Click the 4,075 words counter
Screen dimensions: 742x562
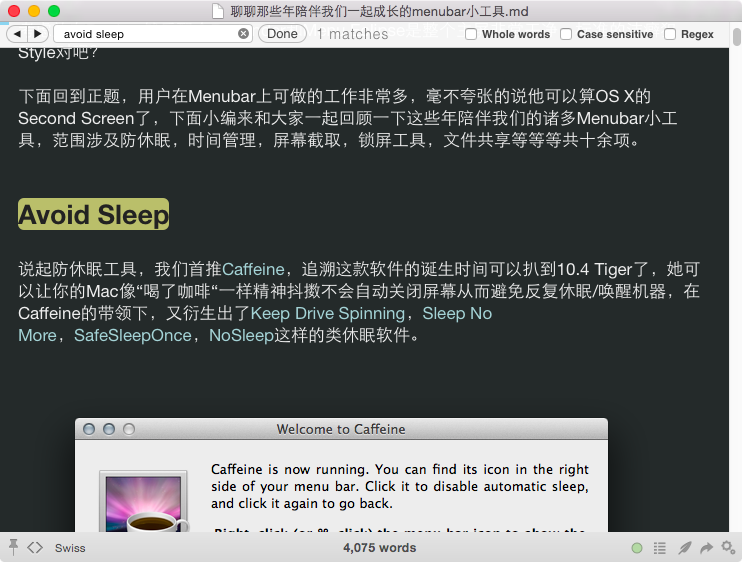coord(380,548)
